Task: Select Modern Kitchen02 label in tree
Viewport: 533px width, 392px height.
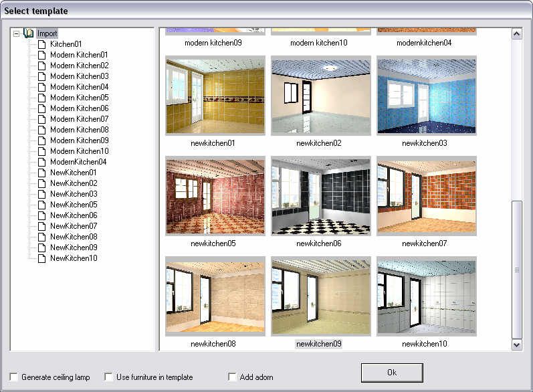Action: (x=80, y=66)
